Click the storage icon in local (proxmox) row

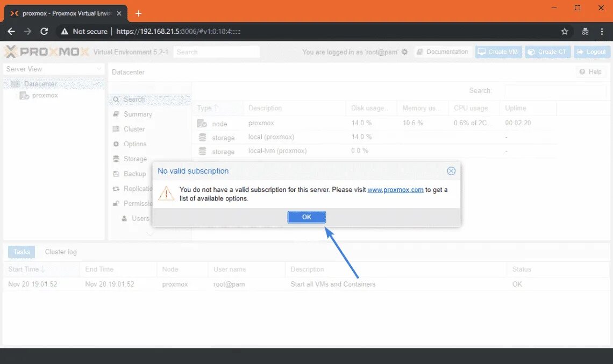click(202, 137)
